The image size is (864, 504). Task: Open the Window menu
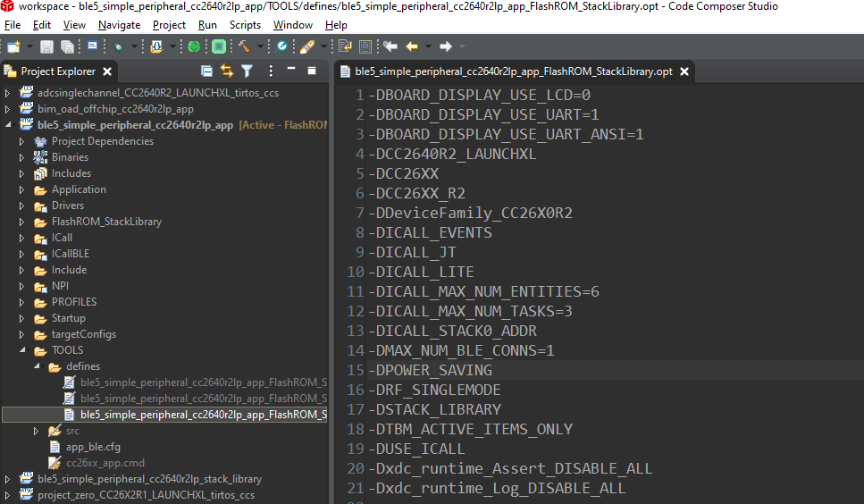click(x=292, y=25)
